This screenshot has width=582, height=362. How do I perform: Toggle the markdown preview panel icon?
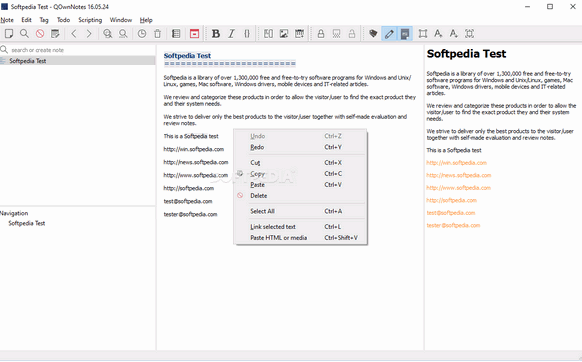pos(405,34)
